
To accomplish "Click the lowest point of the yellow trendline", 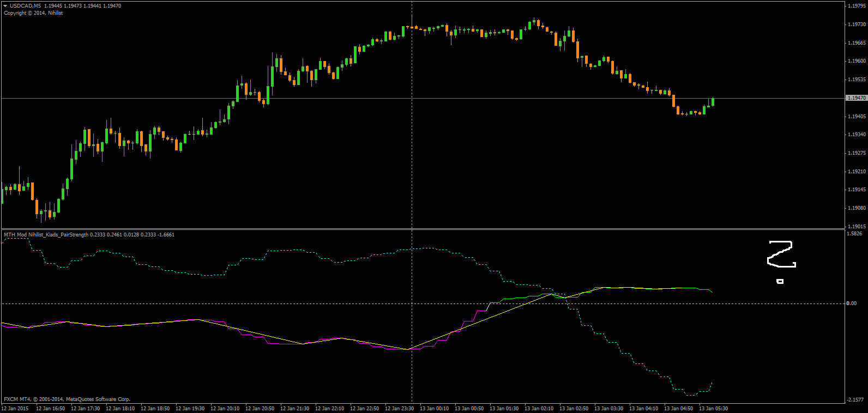I will [x=408, y=349].
